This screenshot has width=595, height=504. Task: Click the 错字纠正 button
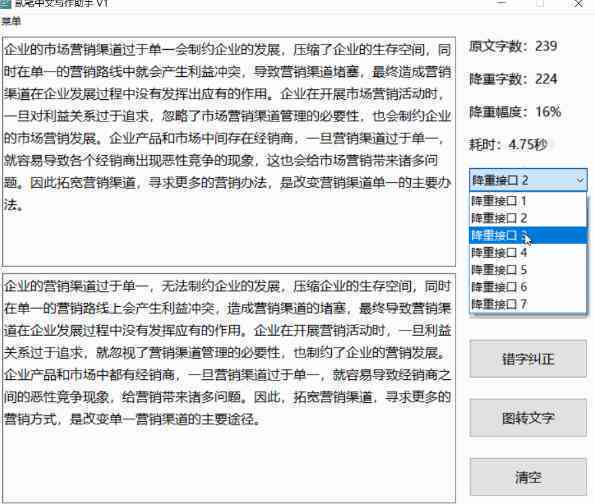pos(528,359)
